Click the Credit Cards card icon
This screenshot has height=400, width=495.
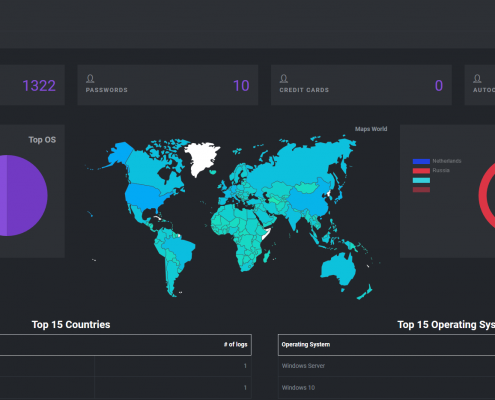[x=284, y=79]
